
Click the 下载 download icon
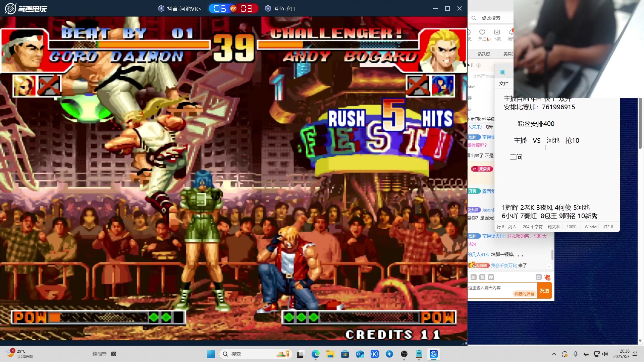[497, 32]
